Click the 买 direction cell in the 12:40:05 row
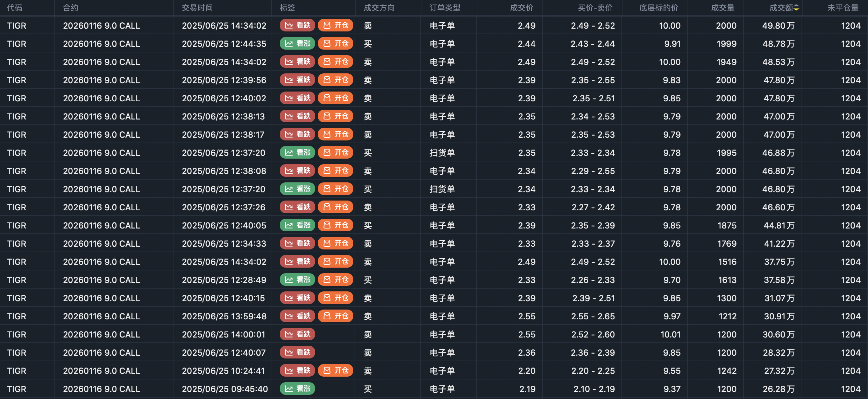 tap(368, 225)
